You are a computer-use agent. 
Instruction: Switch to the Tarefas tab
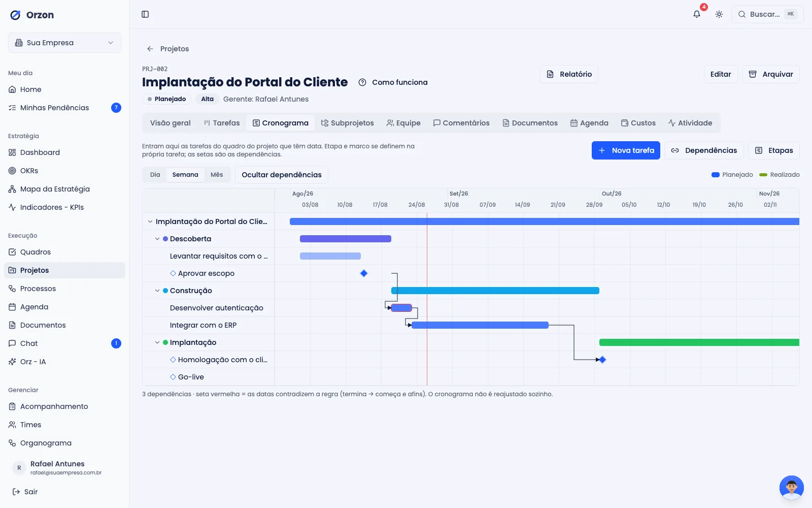222,123
